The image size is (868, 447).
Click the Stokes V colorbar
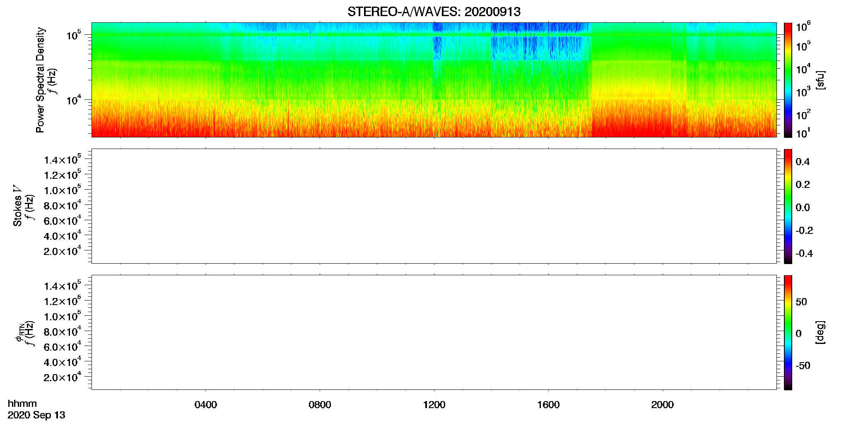click(x=788, y=206)
